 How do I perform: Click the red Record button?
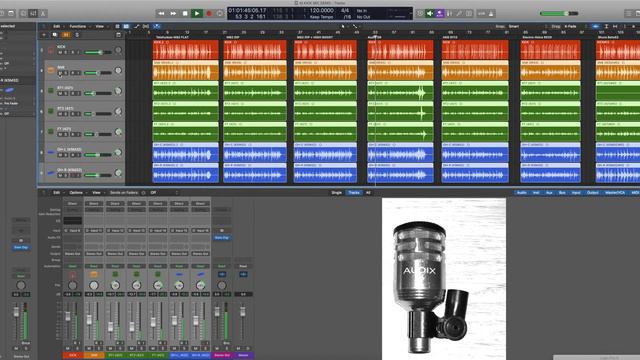[209, 13]
